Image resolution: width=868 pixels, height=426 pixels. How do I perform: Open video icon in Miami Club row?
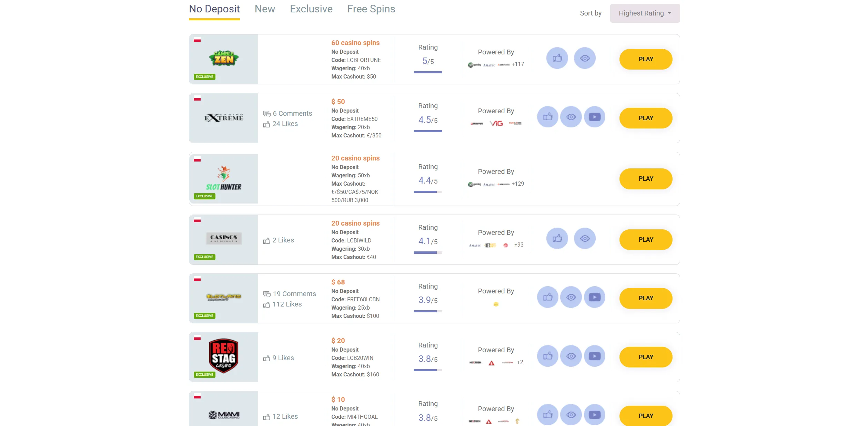pyautogui.click(x=595, y=415)
